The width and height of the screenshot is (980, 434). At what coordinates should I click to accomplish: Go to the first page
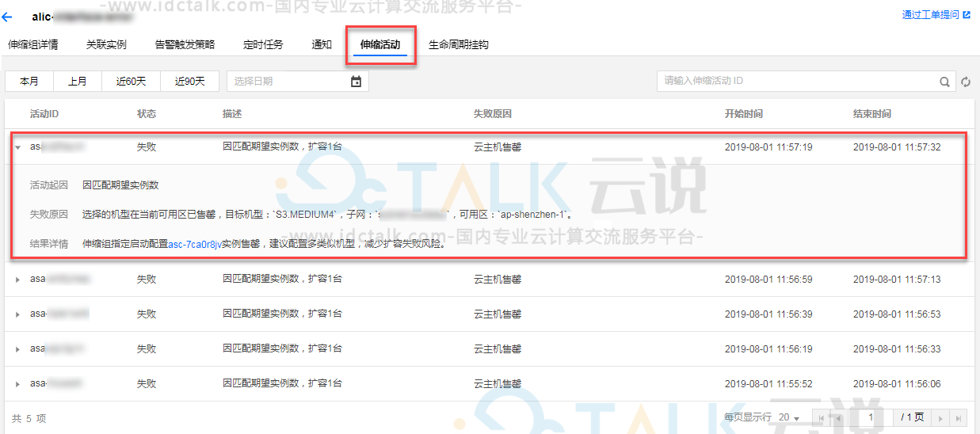(x=820, y=418)
